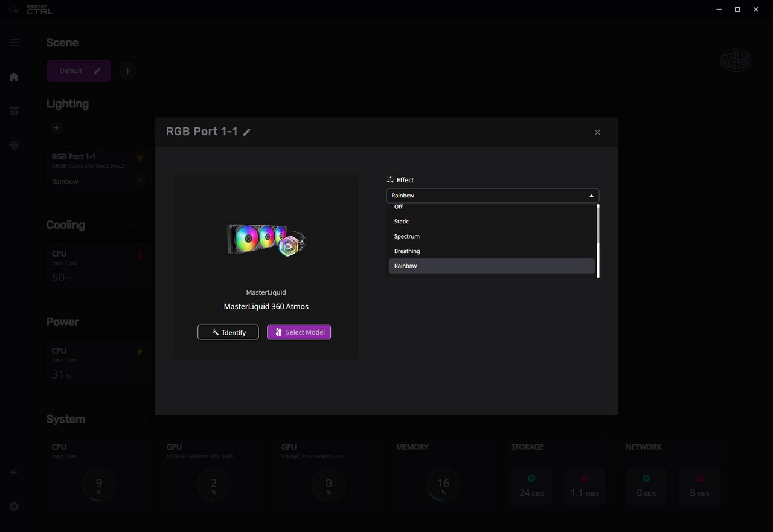Click the Network 0 KB/s tile

(646, 487)
